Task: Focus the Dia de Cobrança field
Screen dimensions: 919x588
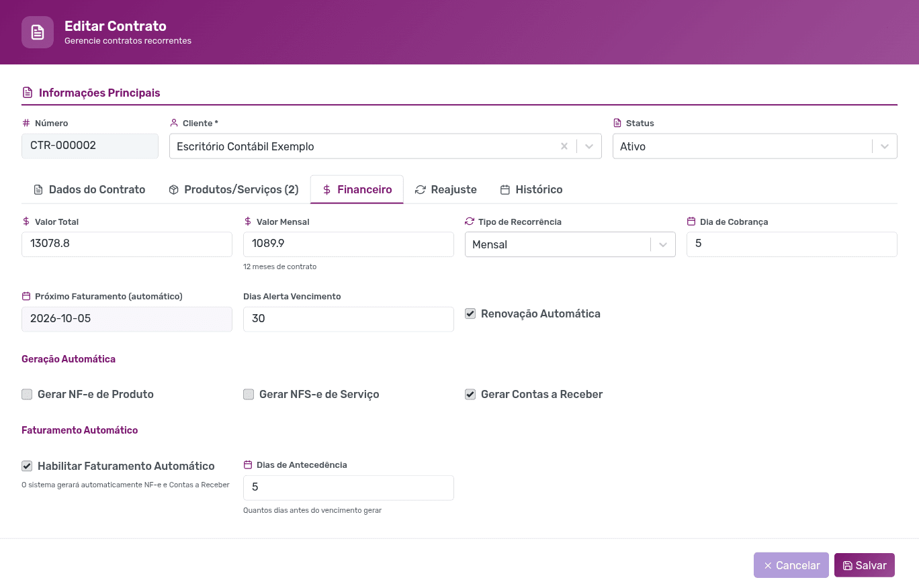Action: coord(792,244)
